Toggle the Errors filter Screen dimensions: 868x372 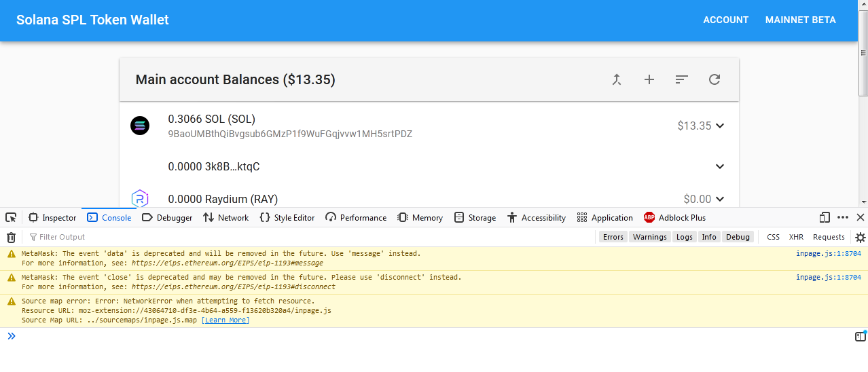(613, 237)
